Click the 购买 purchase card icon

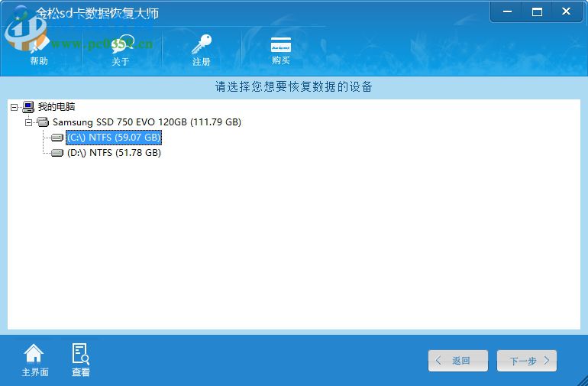click(281, 44)
